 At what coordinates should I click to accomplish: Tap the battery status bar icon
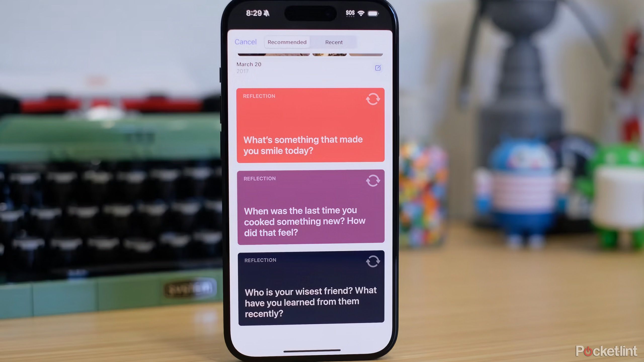[374, 13]
